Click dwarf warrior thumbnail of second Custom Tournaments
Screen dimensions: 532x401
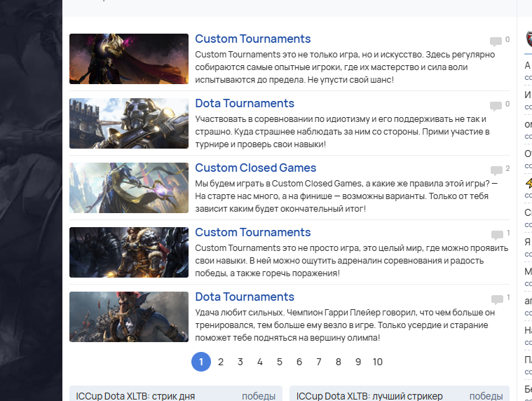point(129,252)
